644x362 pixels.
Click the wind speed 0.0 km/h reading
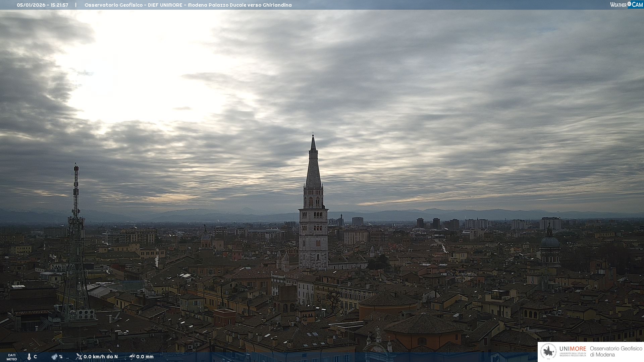[x=101, y=357]
